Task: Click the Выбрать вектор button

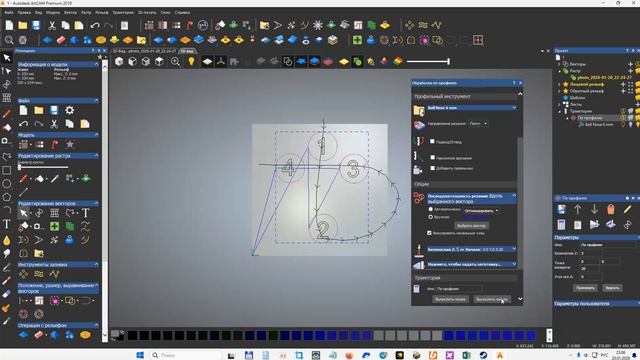Action: [471, 225]
